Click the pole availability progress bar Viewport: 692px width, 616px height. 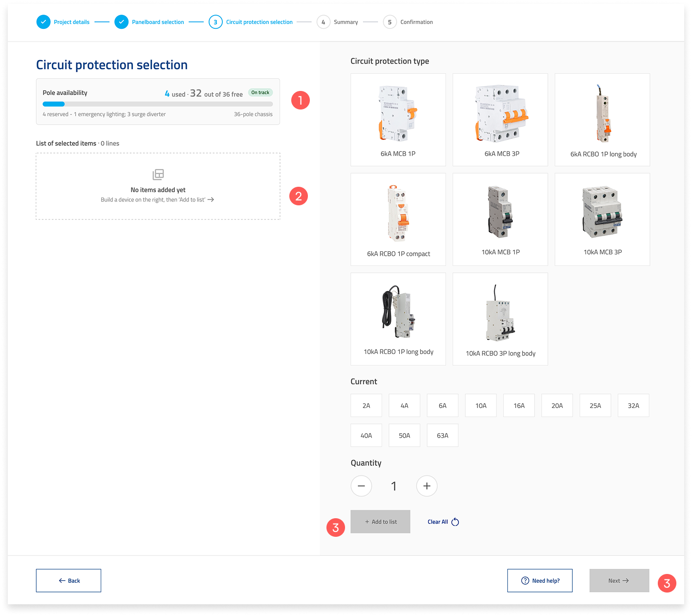click(157, 104)
